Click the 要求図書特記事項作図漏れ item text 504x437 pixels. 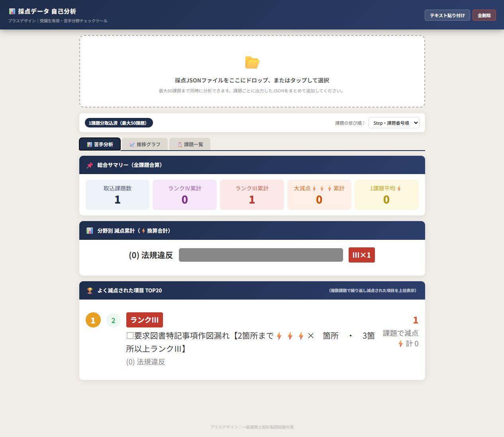click(251, 342)
